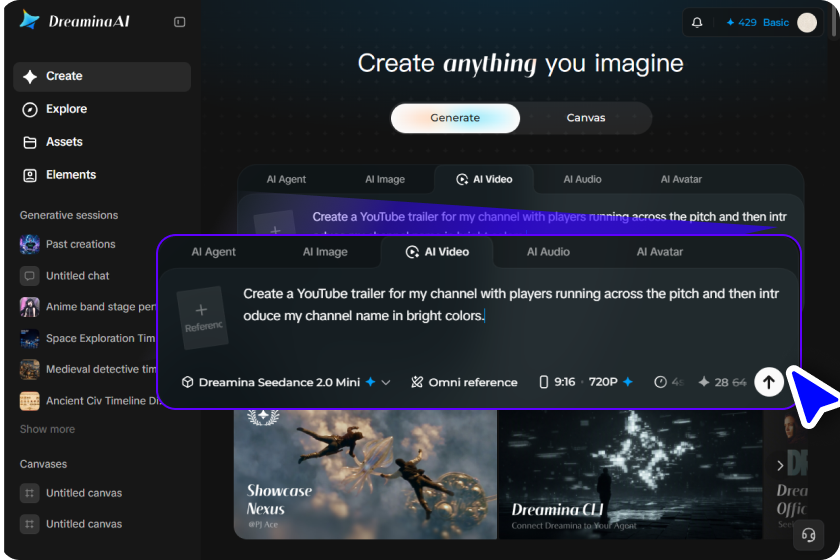The width and height of the screenshot is (840, 560).
Task: Open the 429 credits balance
Action: click(741, 23)
